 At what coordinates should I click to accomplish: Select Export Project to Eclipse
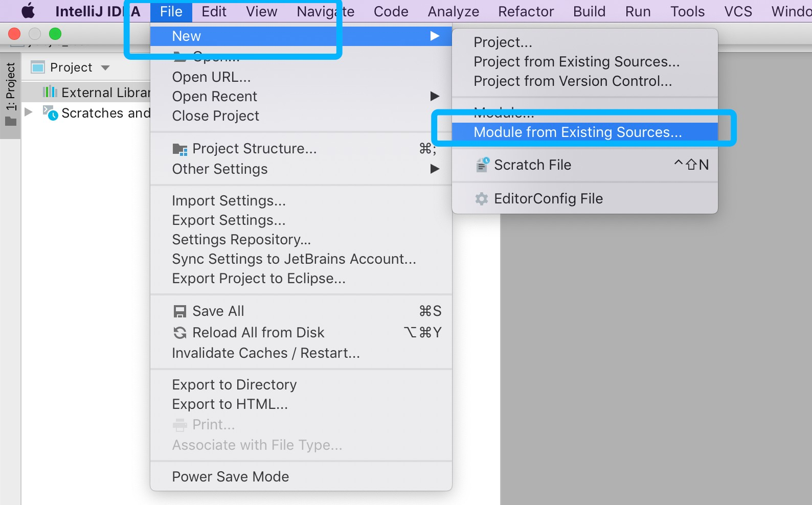(258, 279)
